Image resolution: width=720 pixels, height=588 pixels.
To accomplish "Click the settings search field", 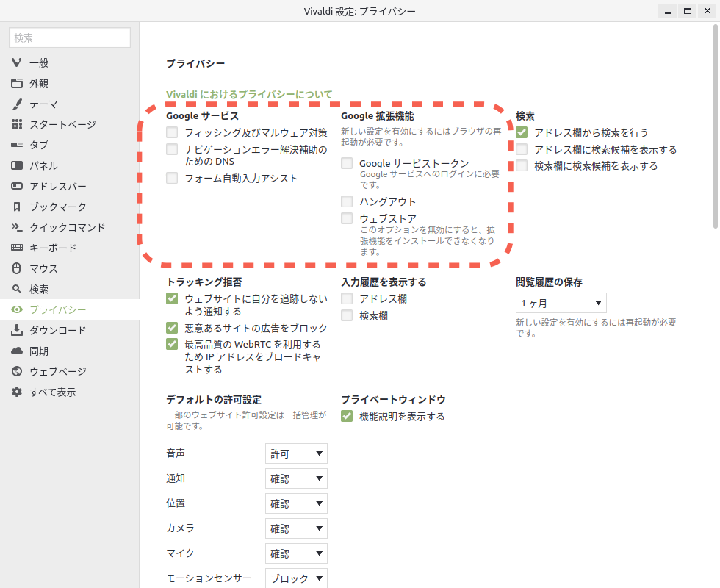I will pyautogui.click(x=70, y=37).
